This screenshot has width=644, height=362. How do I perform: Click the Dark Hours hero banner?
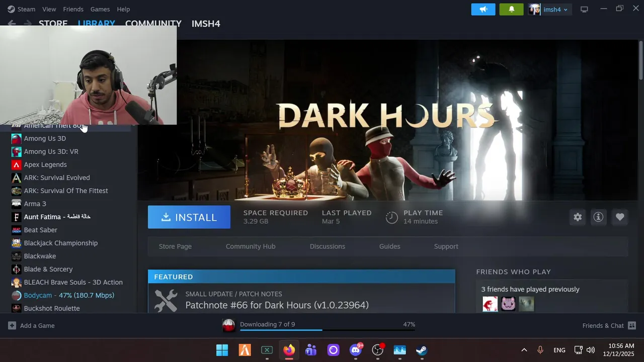click(387, 120)
